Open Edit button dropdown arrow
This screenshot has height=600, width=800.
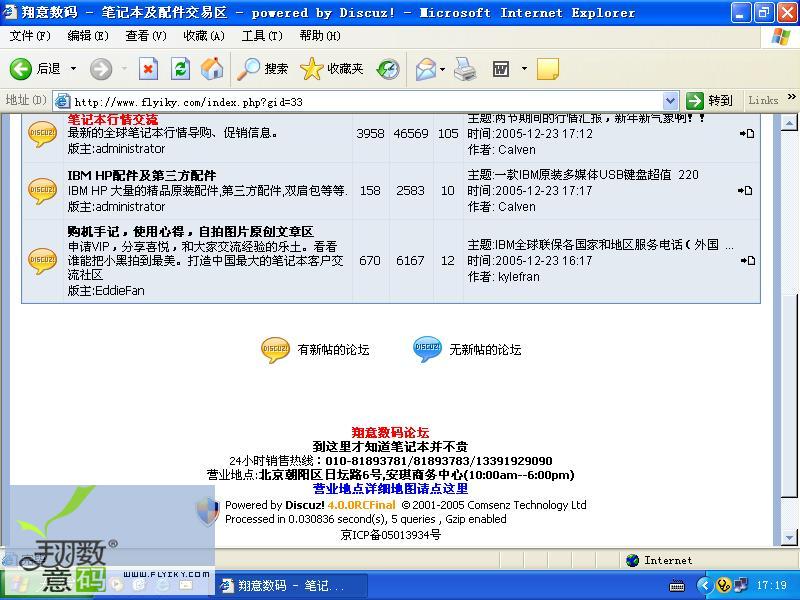524,69
